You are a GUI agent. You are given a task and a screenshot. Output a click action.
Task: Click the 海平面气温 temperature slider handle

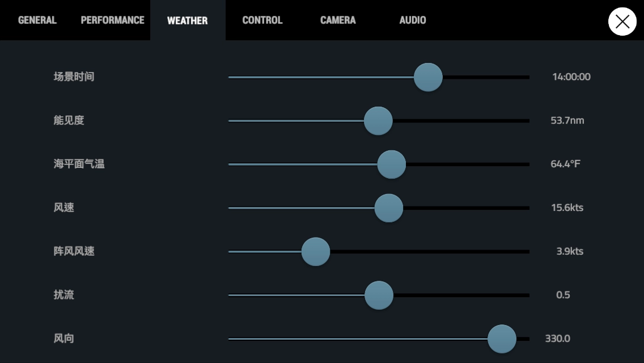click(392, 164)
